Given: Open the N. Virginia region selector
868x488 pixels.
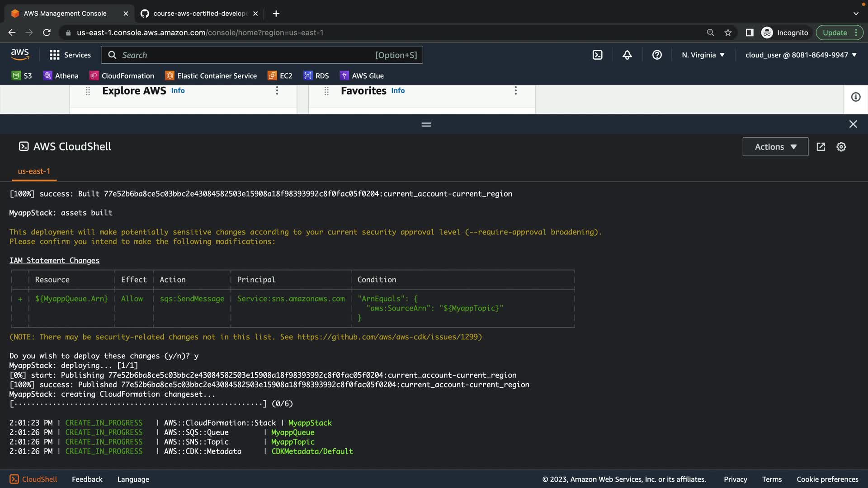Looking at the screenshot, I should (x=703, y=55).
